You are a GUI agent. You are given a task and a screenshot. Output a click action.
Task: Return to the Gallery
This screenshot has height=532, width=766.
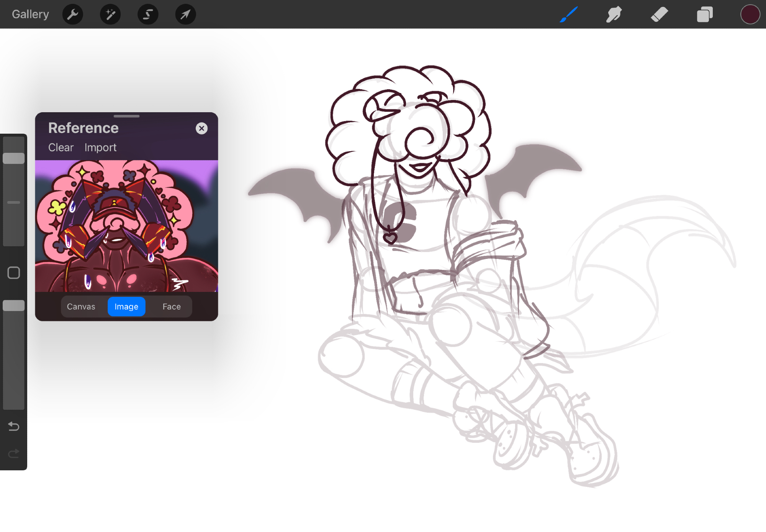[x=30, y=15]
